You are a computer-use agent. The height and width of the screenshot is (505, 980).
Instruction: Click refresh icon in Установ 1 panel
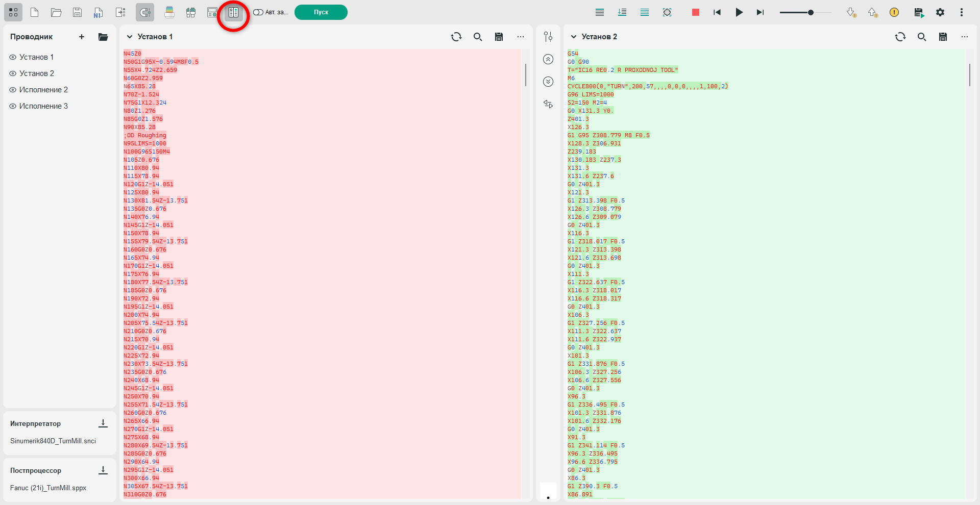456,37
